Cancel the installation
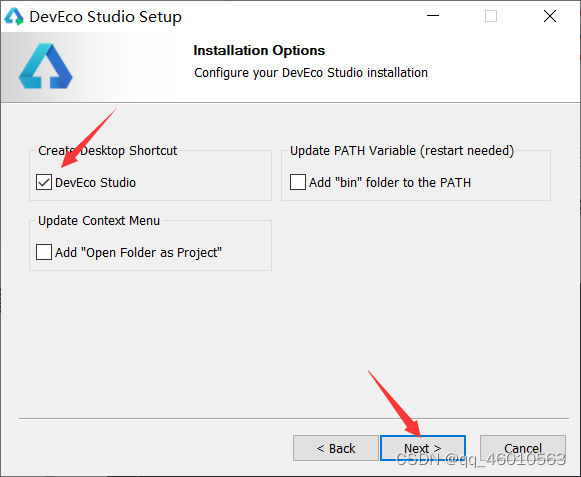The image size is (581, 477). 523,448
